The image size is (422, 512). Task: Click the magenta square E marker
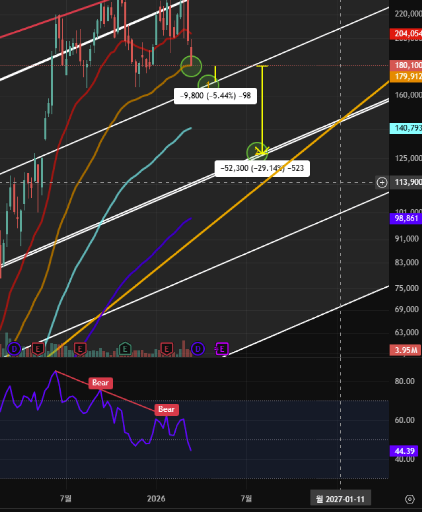(222, 349)
